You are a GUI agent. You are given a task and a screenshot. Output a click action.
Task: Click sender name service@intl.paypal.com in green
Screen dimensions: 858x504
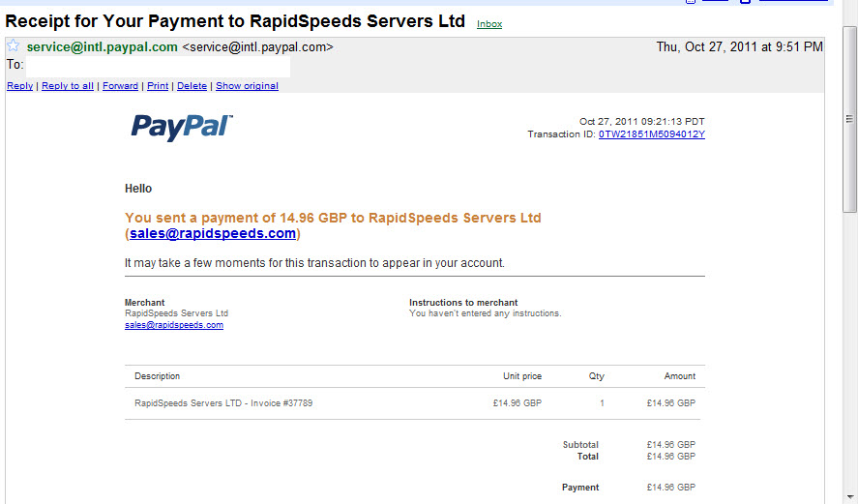point(103,47)
